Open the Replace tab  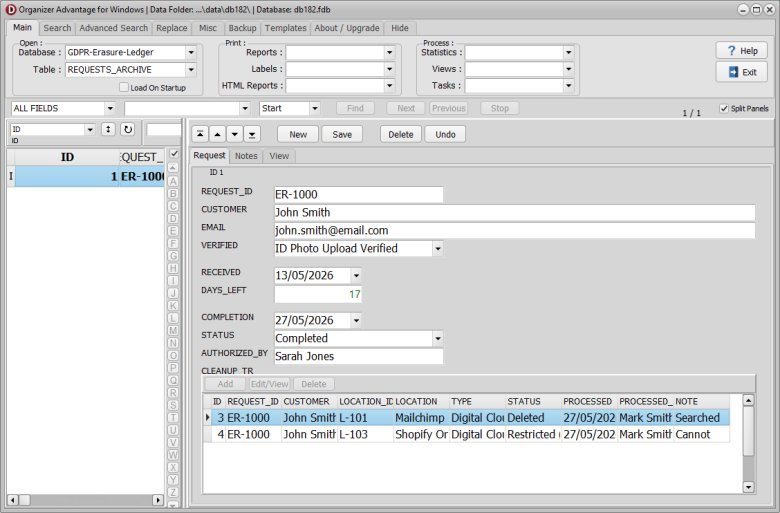click(172, 28)
